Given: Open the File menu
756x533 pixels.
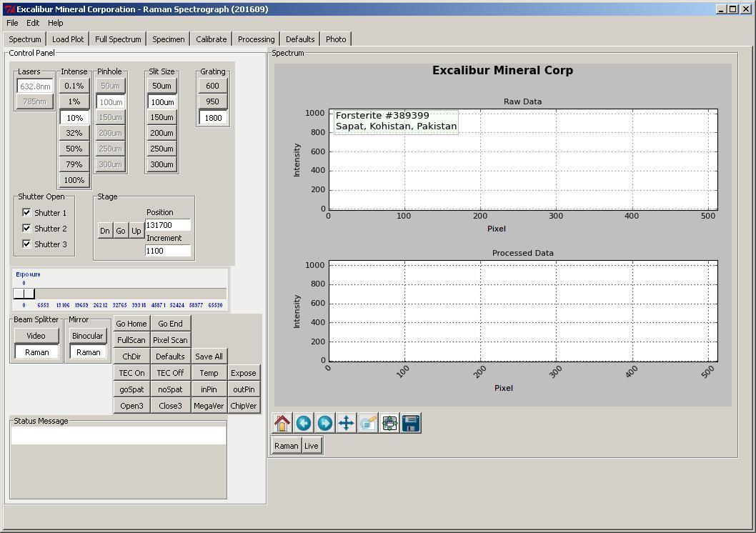Looking at the screenshot, I should coord(12,23).
